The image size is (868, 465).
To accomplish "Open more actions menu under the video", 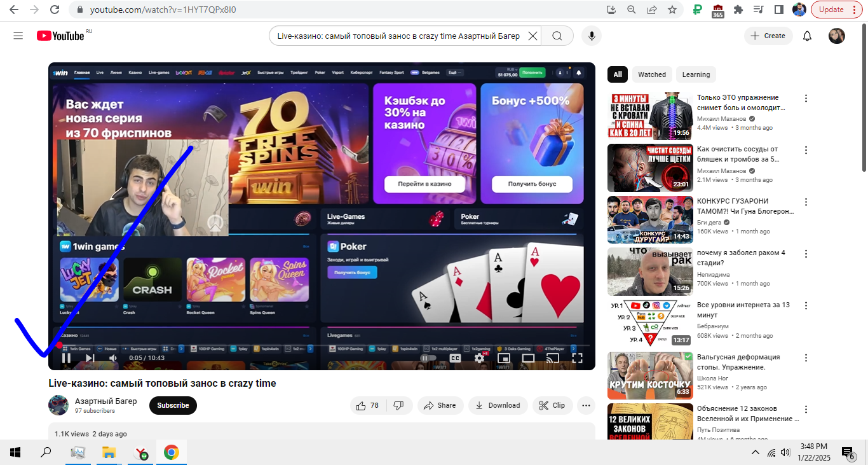I will [x=586, y=405].
